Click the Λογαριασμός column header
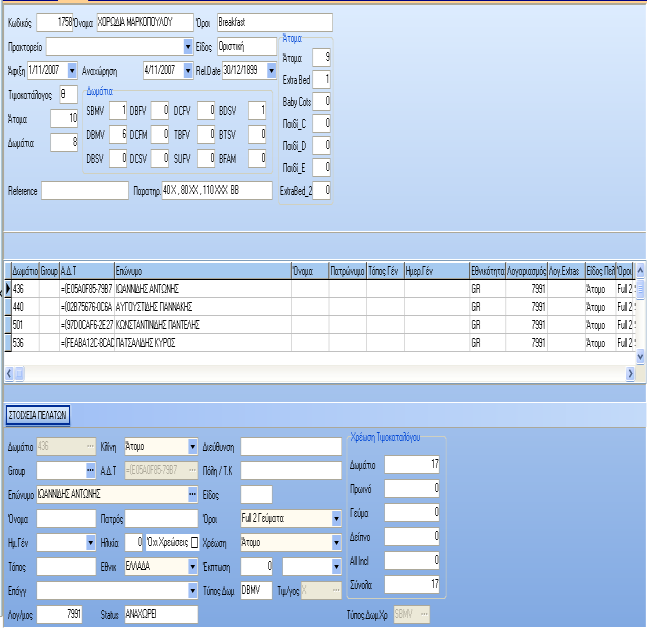 527,271
